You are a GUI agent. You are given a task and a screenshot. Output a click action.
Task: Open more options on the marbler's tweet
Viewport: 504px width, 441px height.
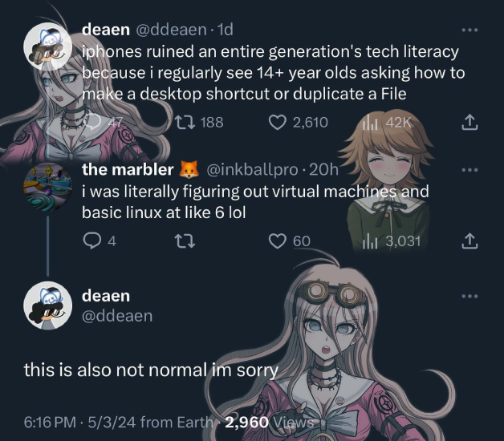(469, 170)
